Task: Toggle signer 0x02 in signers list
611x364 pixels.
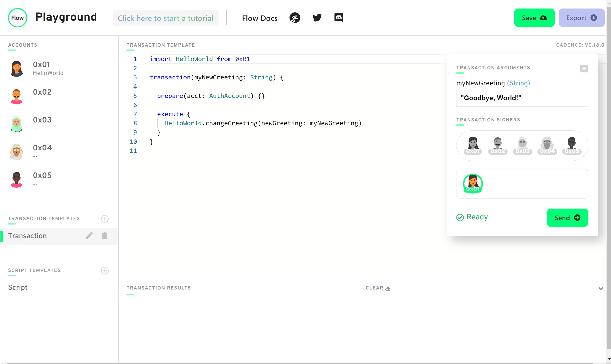Action: click(498, 145)
